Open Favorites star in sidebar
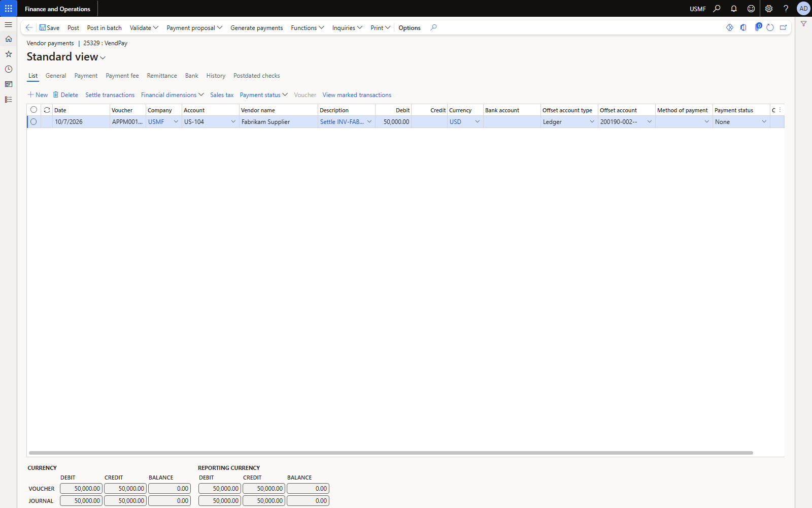812x508 pixels. (9, 54)
